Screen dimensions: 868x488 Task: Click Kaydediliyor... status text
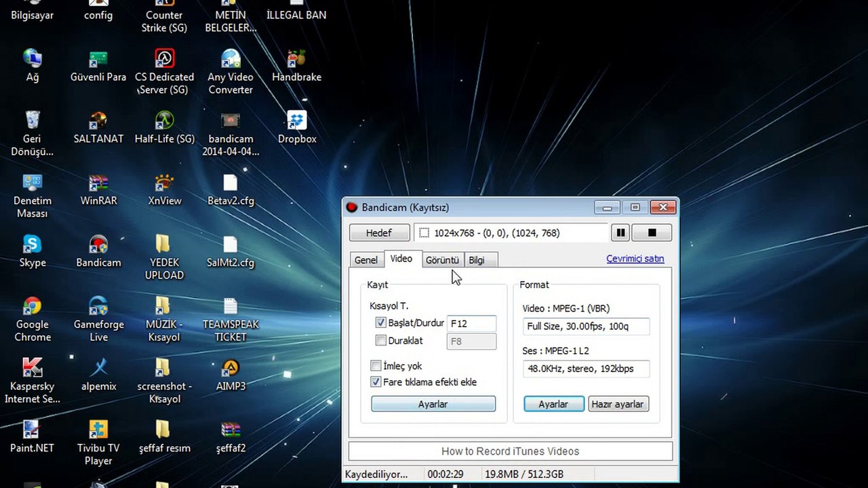tap(376, 474)
